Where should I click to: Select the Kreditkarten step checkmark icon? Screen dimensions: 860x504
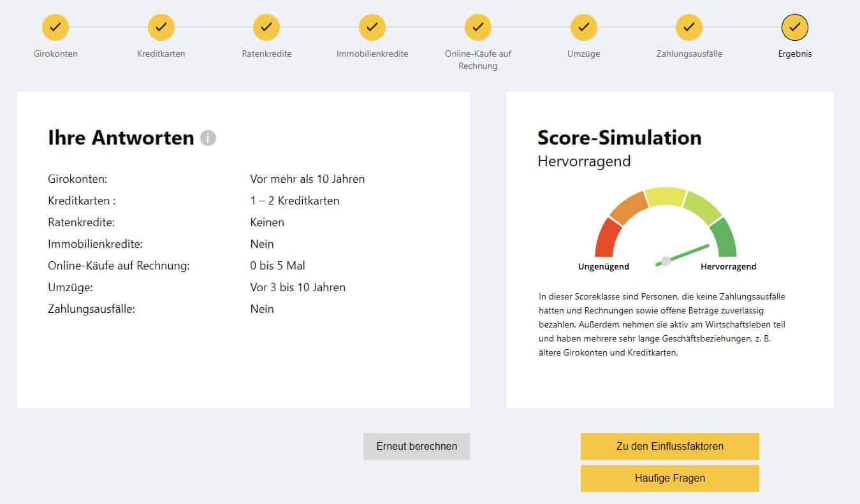coord(161,27)
